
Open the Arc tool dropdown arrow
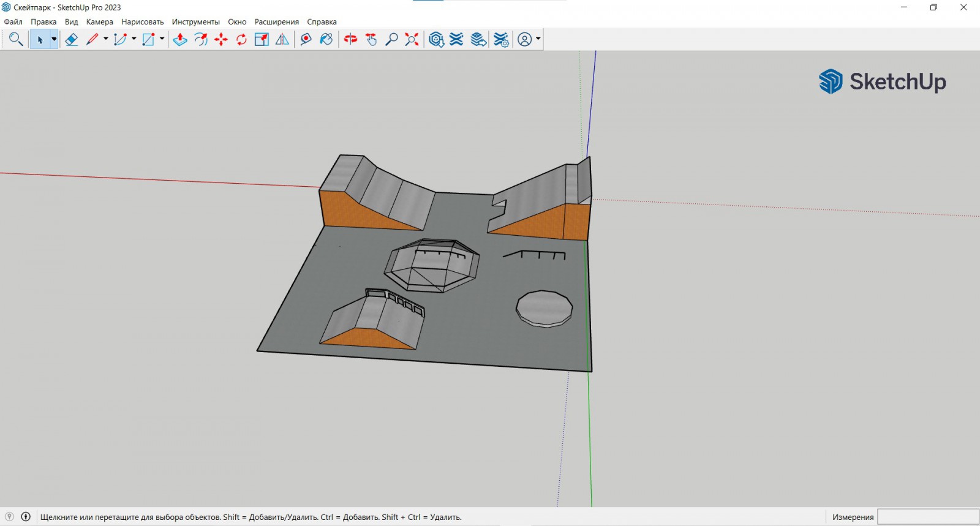click(x=134, y=40)
